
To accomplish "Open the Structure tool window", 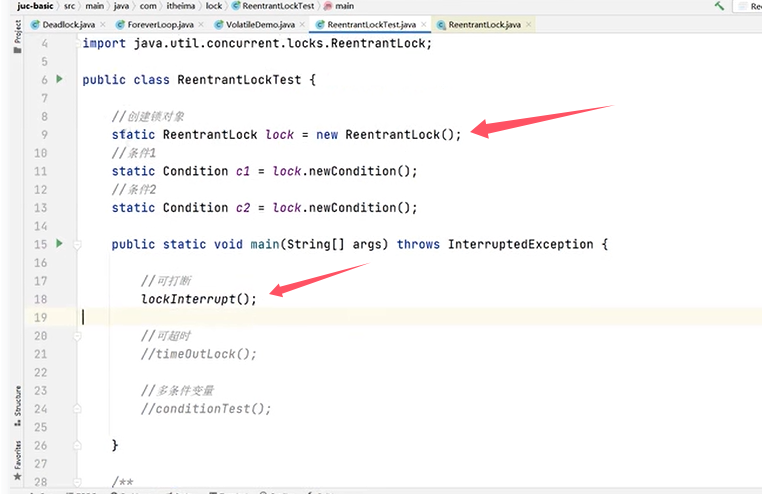I will point(17,406).
